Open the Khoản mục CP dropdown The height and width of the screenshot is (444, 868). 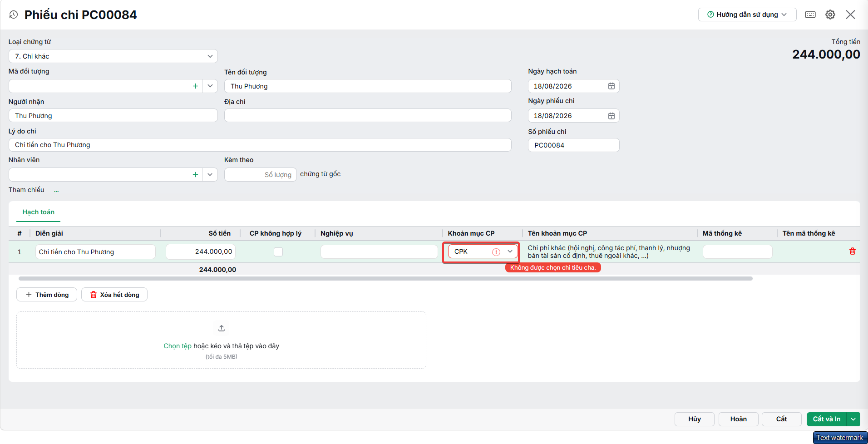pyautogui.click(x=510, y=252)
